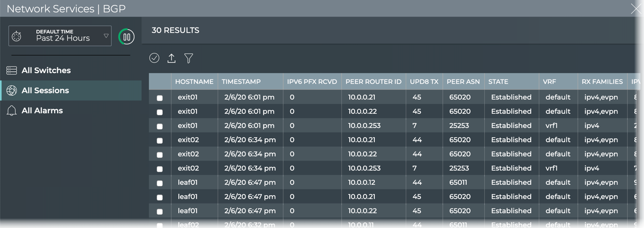The height and width of the screenshot is (228, 644).
Task: Click the pause refresh circle icon
Action: (127, 37)
